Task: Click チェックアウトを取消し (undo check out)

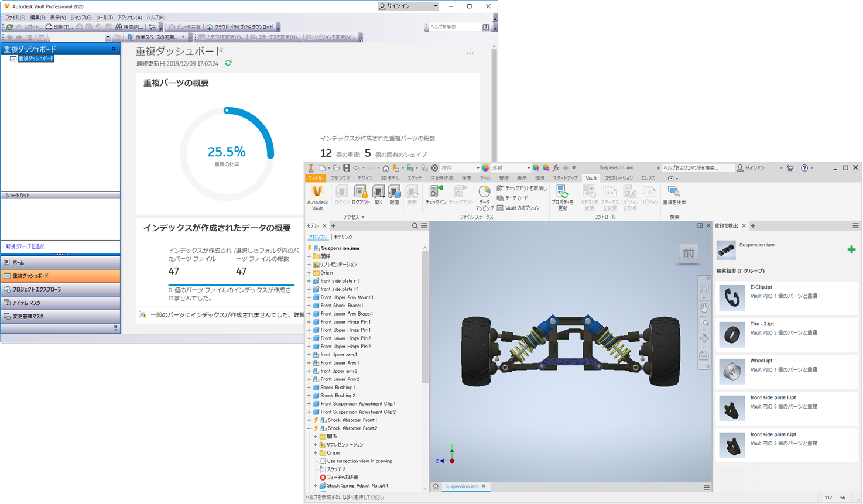Action: 522,188
